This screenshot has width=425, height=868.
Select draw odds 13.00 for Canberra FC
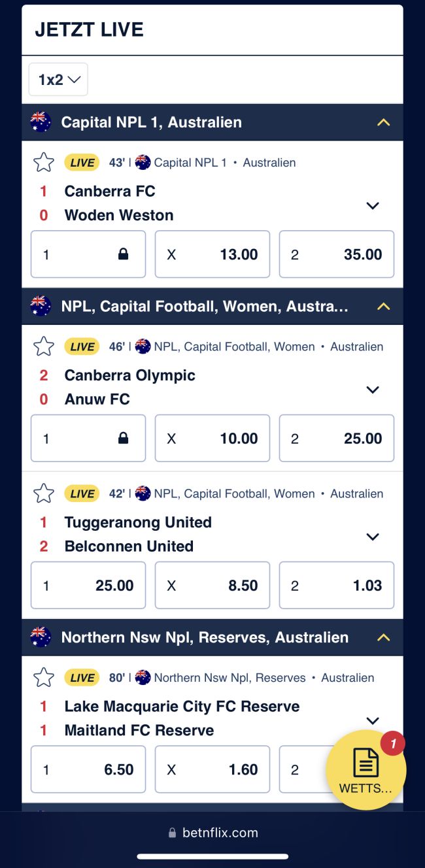pyautogui.click(x=212, y=254)
